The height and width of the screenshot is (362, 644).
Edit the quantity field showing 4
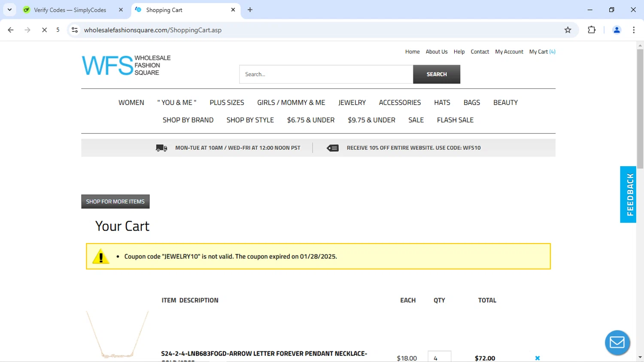(439, 357)
